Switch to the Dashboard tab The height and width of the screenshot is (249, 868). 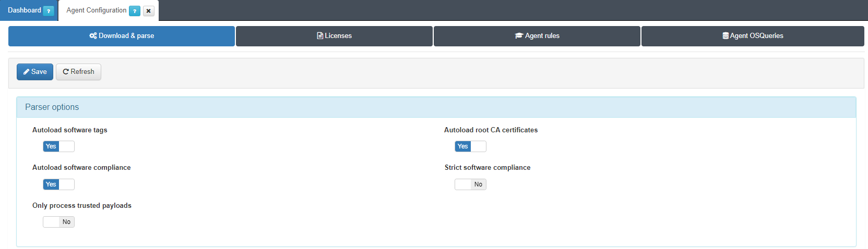[x=24, y=10]
